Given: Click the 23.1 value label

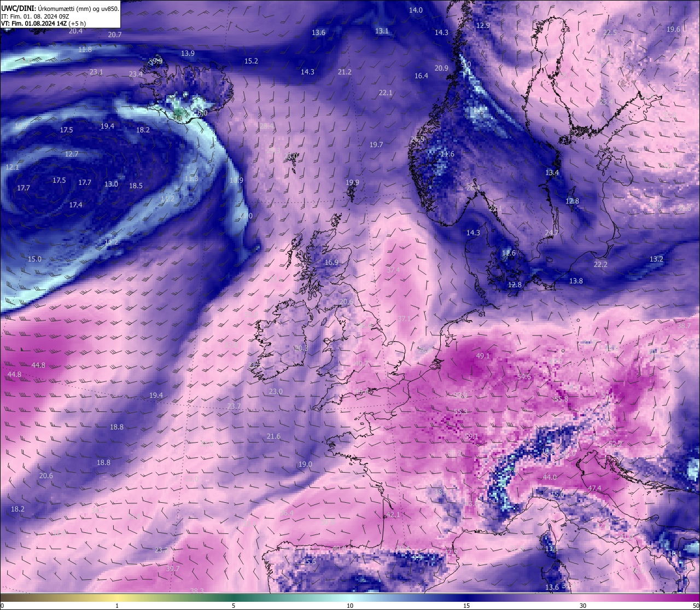Looking at the screenshot, I should pos(96,72).
